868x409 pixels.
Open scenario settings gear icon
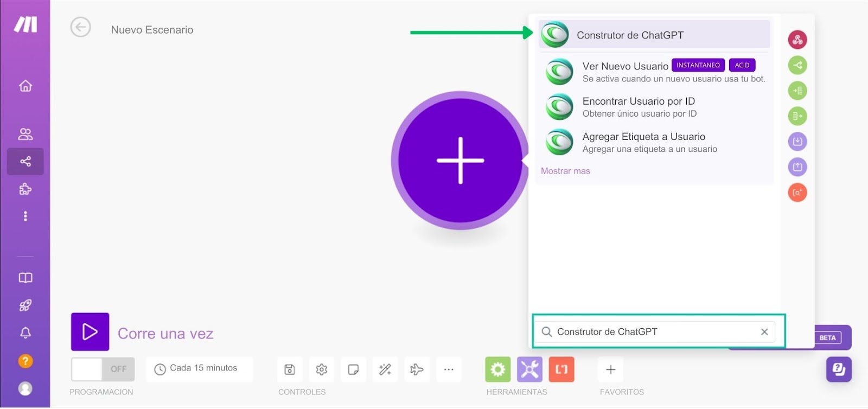point(322,369)
